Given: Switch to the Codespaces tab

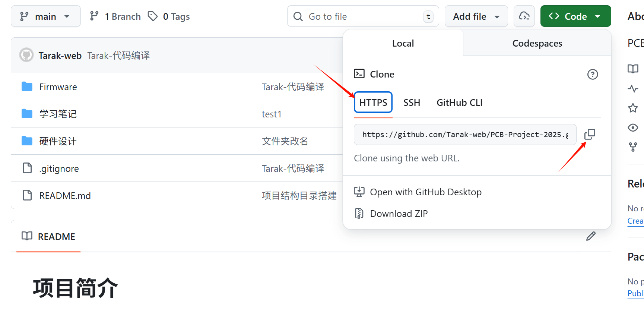Looking at the screenshot, I should click(537, 43).
